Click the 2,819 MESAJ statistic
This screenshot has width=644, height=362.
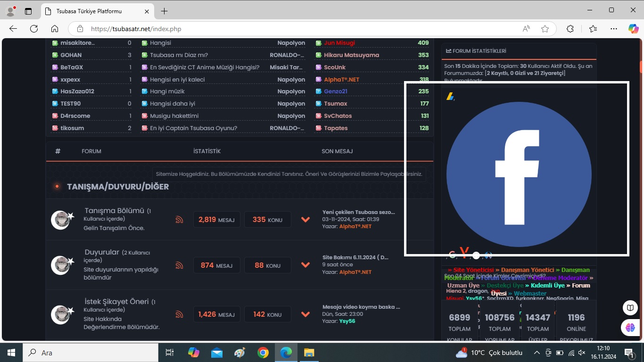pyautogui.click(x=216, y=220)
